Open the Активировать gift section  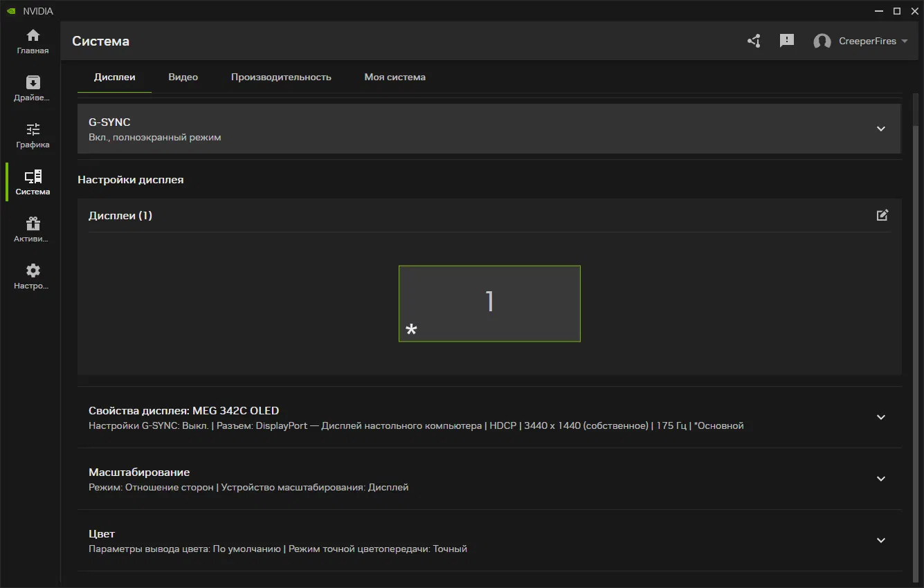(x=33, y=230)
